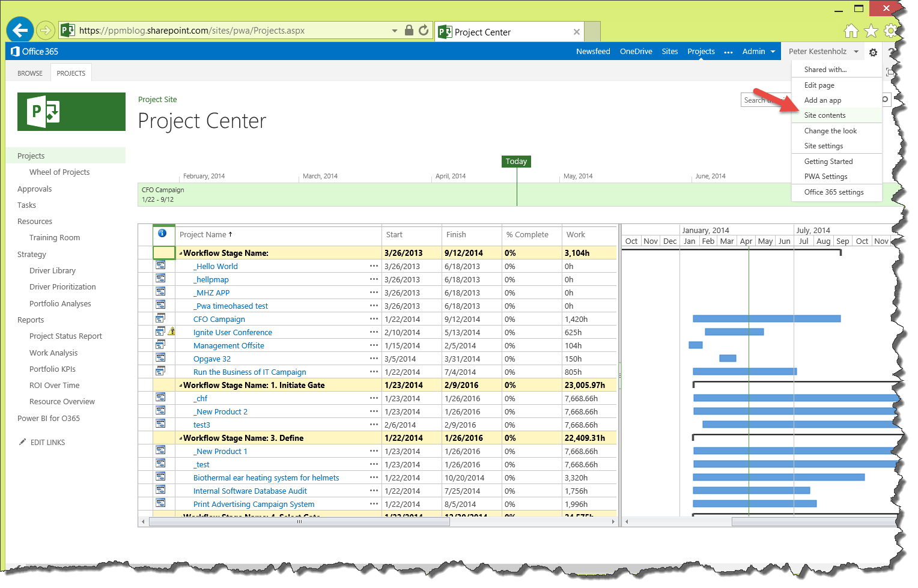Screen dimensions: 918x588
Task: Open the Admin dropdown menu
Action: [x=758, y=51]
